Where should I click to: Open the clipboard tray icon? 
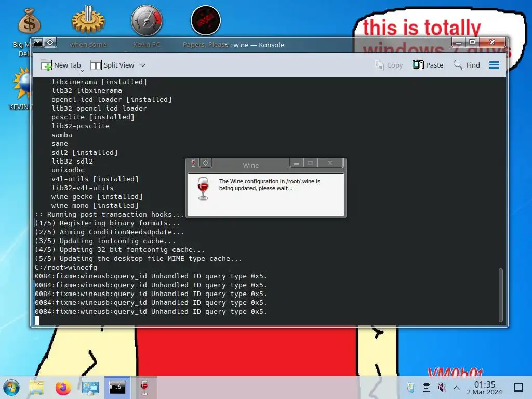coord(427,388)
